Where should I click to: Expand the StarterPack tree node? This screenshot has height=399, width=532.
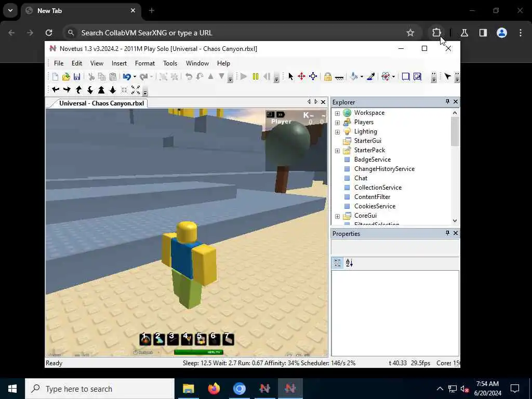point(337,151)
